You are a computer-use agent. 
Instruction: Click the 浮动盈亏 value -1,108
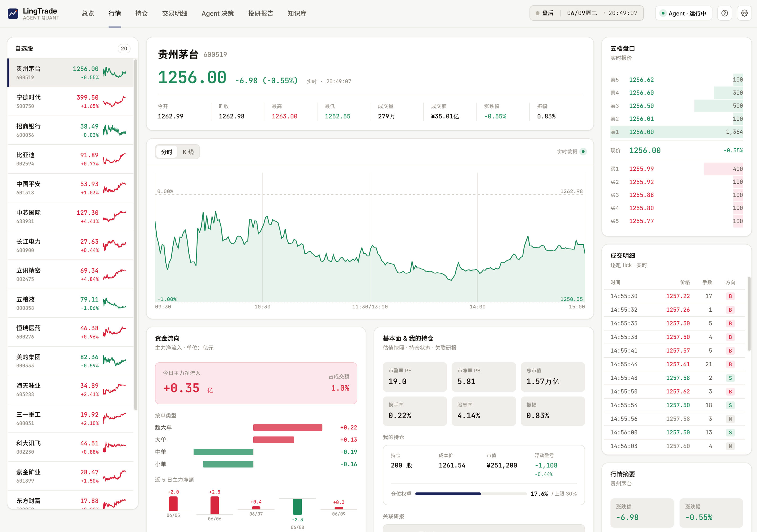pos(546,465)
